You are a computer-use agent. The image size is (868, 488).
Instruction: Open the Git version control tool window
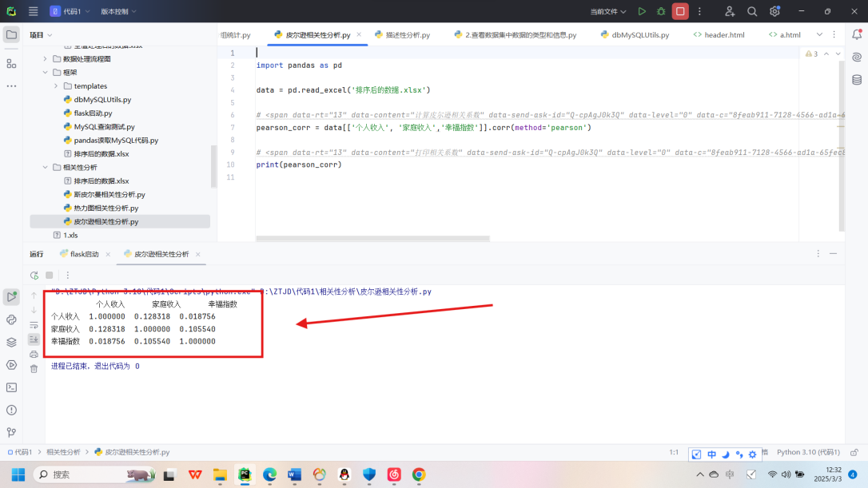tap(11, 432)
